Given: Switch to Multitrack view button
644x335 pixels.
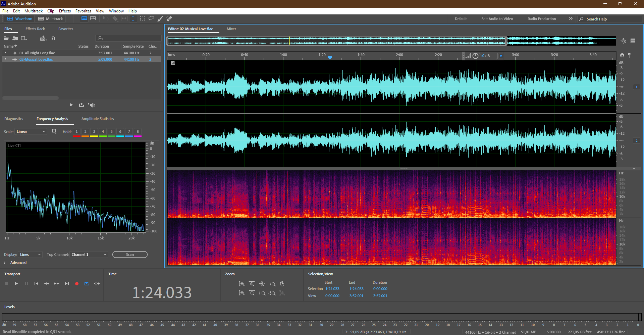Looking at the screenshot, I should click(51, 19).
